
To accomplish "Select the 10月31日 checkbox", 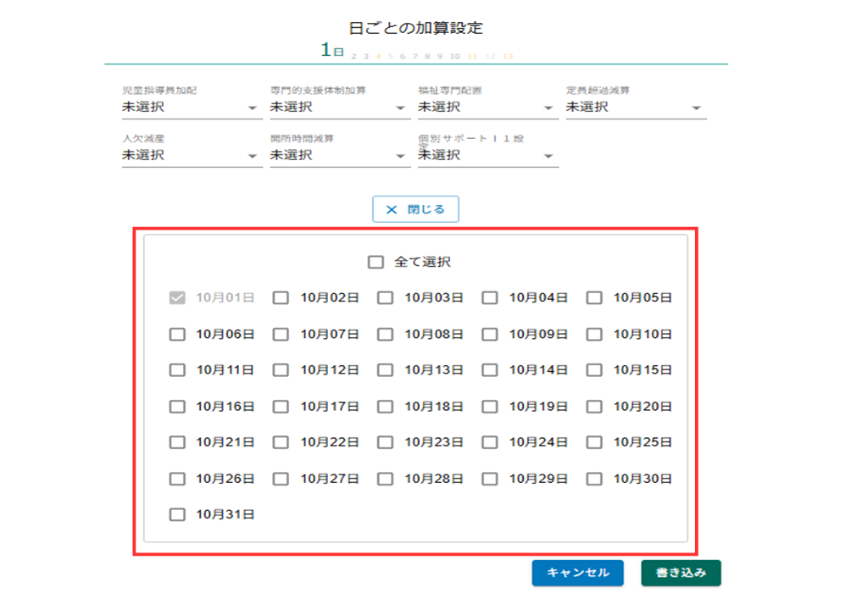I will click(177, 514).
